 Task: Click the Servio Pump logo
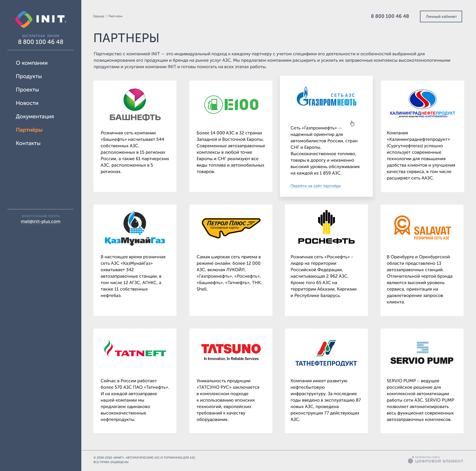coord(422,353)
